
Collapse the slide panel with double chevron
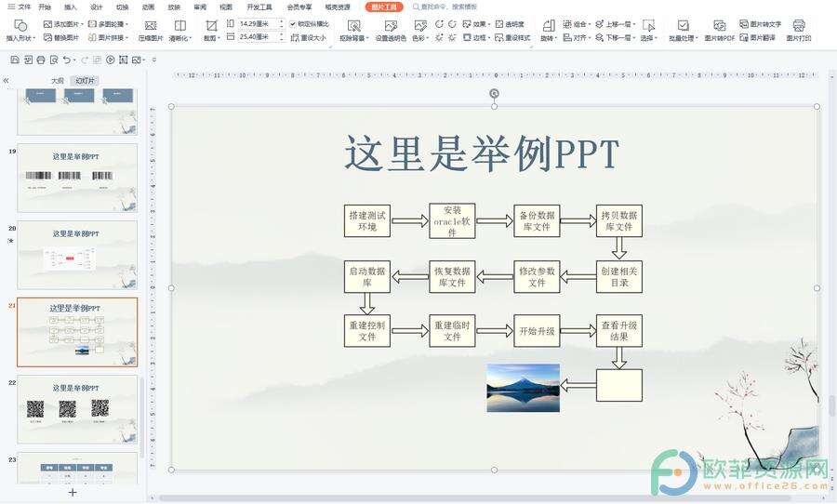pos(6,81)
